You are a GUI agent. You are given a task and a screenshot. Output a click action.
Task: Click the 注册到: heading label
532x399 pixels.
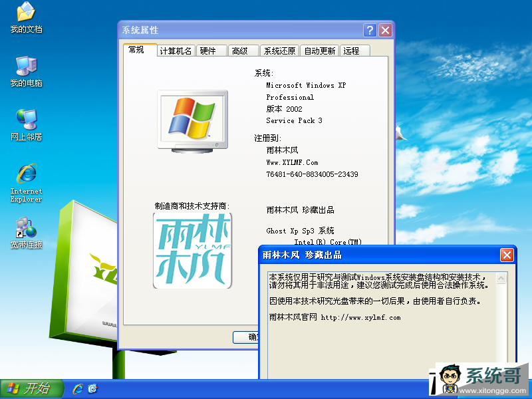[268, 138]
